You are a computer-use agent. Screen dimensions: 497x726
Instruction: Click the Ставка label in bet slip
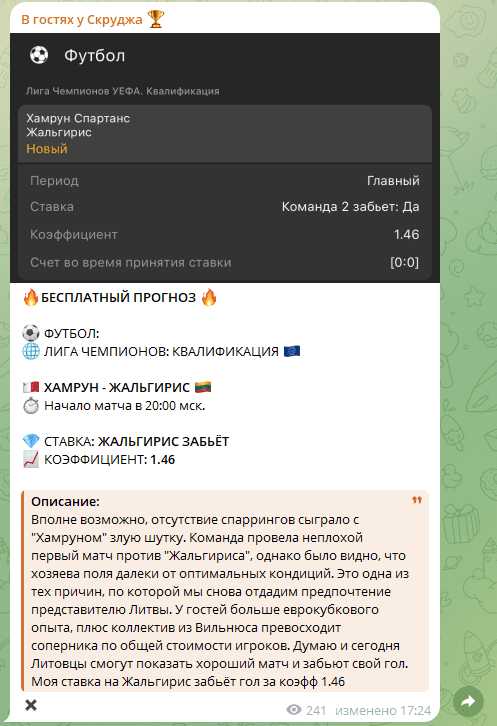click(x=52, y=207)
